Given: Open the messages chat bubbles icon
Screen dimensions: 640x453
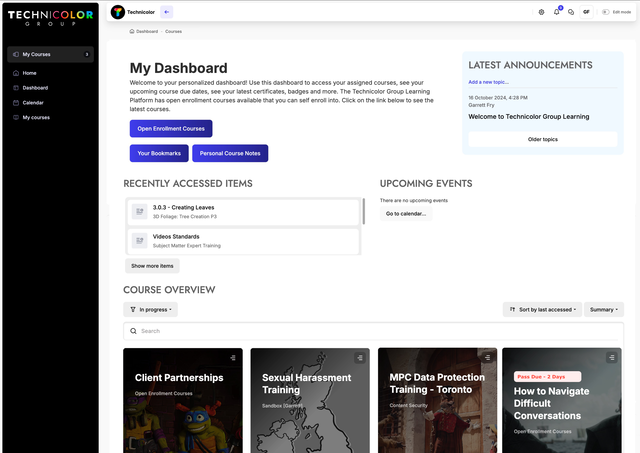Looking at the screenshot, I should tap(571, 12).
